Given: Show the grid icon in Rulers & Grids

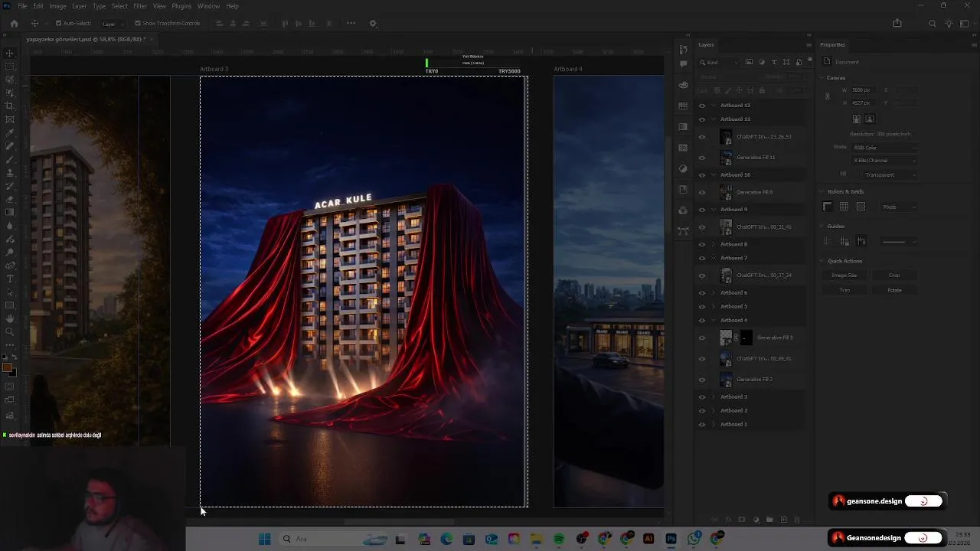Looking at the screenshot, I should (844, 207).
